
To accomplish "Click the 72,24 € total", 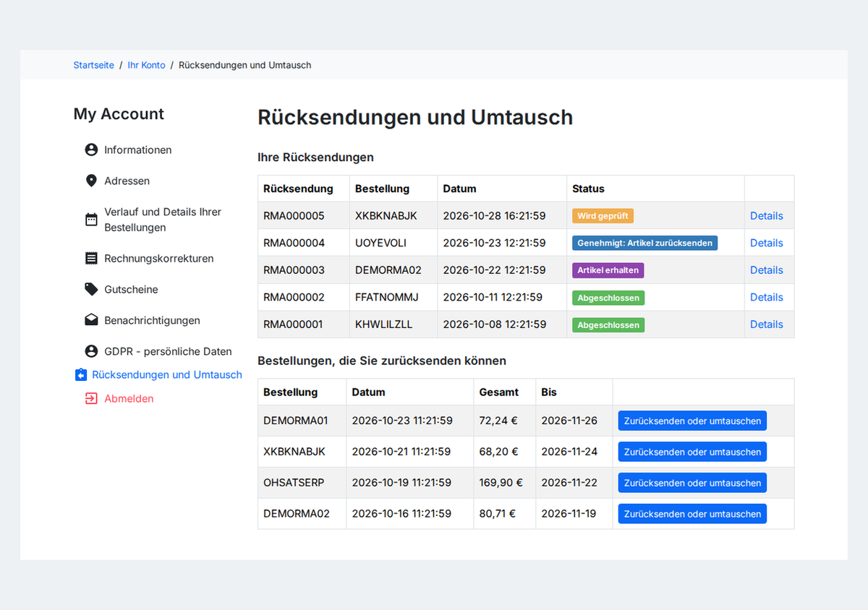I will (x=499, y=421).
